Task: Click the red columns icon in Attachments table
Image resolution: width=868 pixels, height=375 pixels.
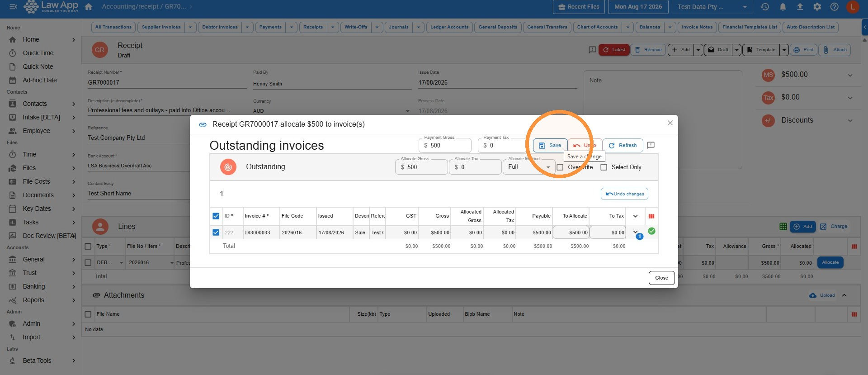Action: 854,314
